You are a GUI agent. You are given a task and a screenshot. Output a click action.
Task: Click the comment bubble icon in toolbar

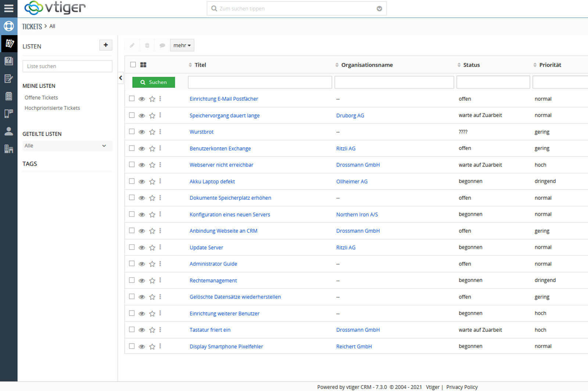pyautogui.click(x=162, y=45)
